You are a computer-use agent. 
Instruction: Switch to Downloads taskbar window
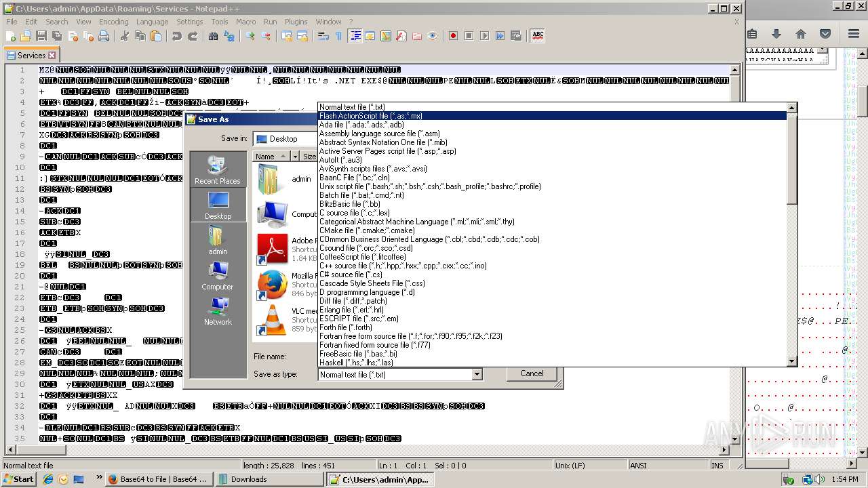point(269,479)
